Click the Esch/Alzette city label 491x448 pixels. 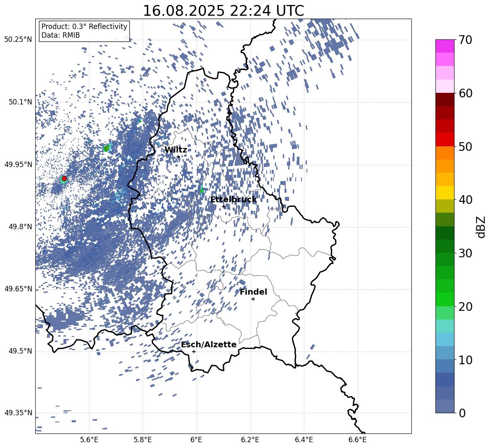(x=209, y=345)
